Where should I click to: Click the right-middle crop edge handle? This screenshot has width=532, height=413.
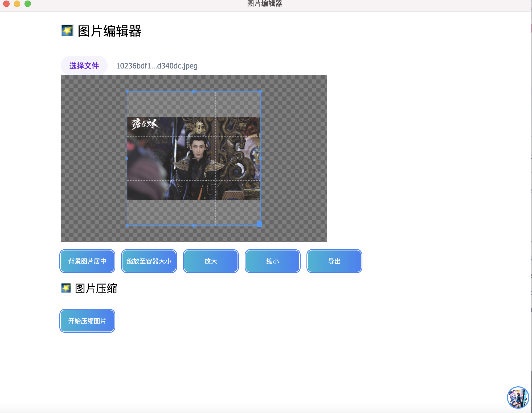coord(260,158)
